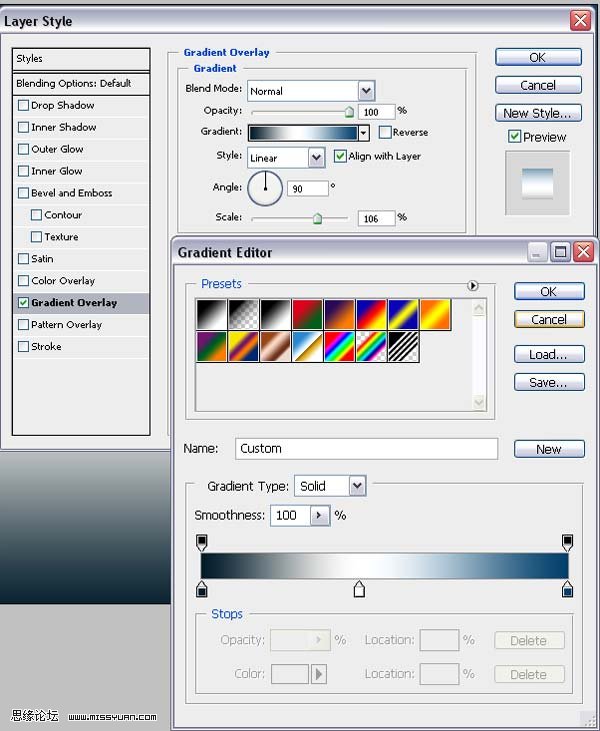Click the Opacity percentage field
Screen dimensions: 600x731
376,112
